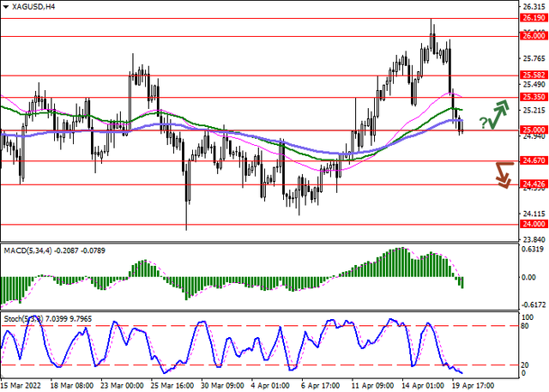Viewport: 549px width, 392px height.
Task: Select the 24.426 price level label
Action: tap(533, 184)
